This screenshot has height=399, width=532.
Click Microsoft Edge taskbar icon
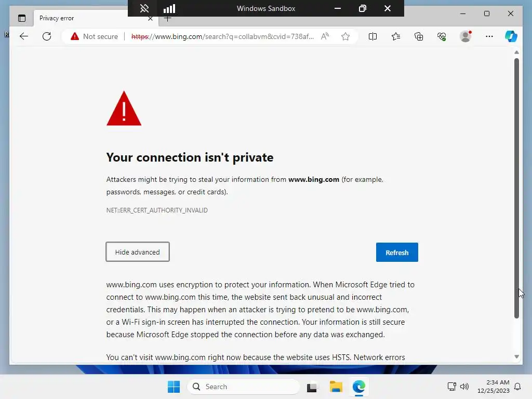coord(358,387)
